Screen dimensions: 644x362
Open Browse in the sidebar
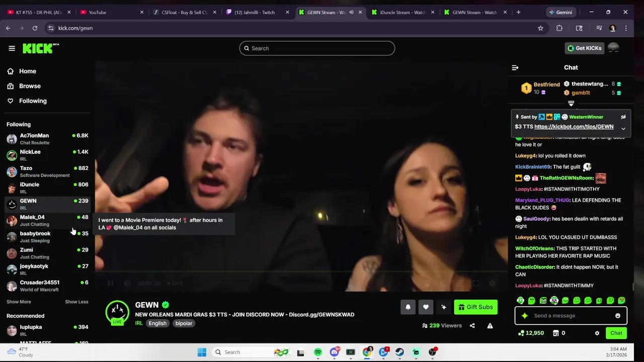click(x=30, y=86)
